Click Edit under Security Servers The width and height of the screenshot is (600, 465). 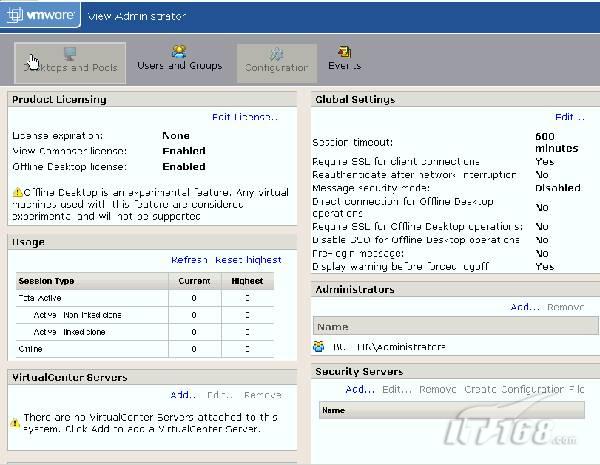point(396,389)
